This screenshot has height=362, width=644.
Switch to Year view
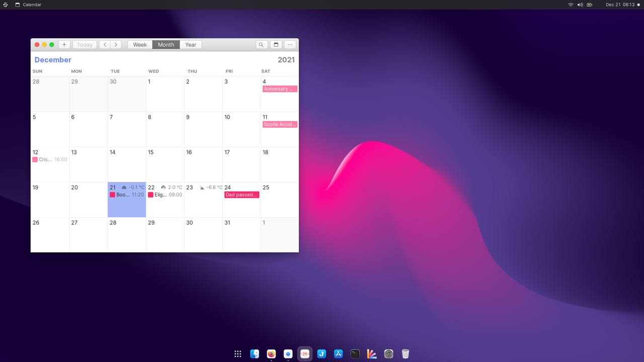(x=190, y=45)
